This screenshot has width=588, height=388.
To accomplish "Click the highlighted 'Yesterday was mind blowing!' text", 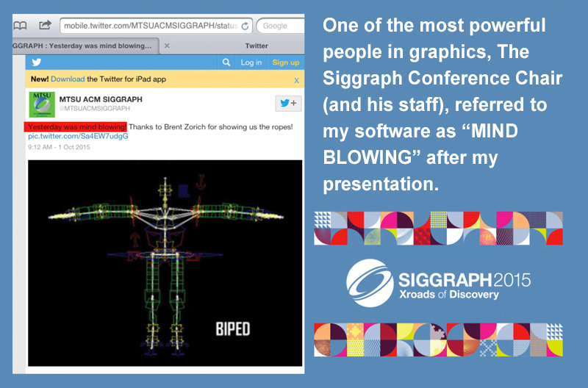I will point(76,126).
